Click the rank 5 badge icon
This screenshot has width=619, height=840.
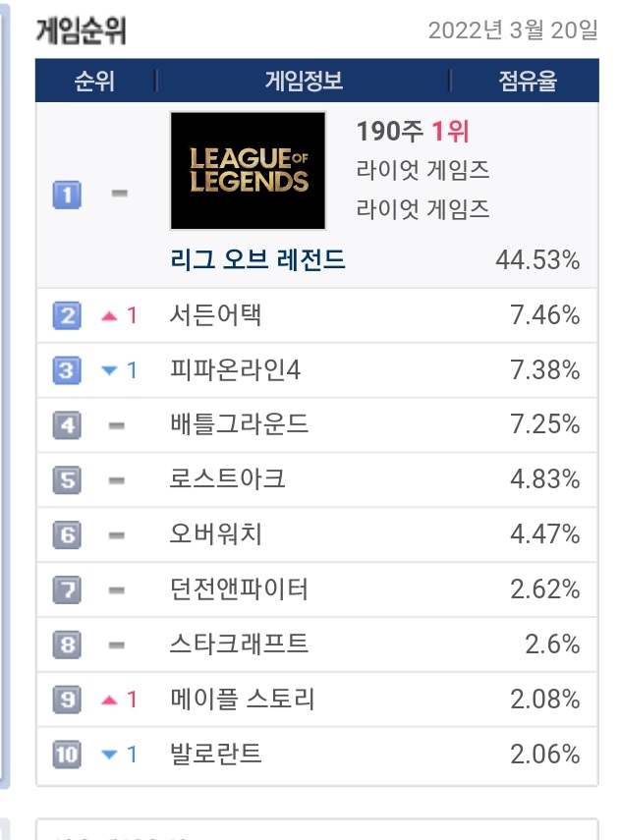(x=66, y=480)
